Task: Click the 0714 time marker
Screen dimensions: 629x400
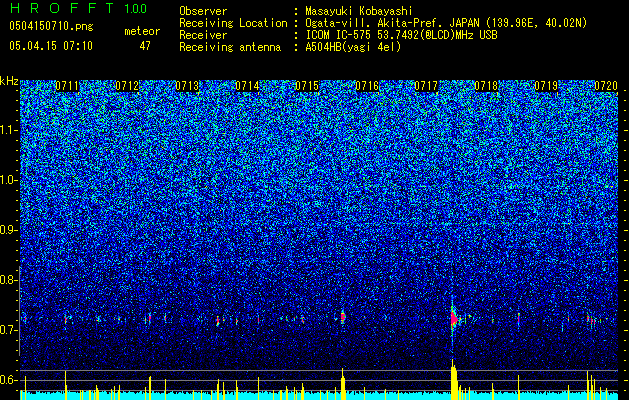Action: [x=247, y=86]
